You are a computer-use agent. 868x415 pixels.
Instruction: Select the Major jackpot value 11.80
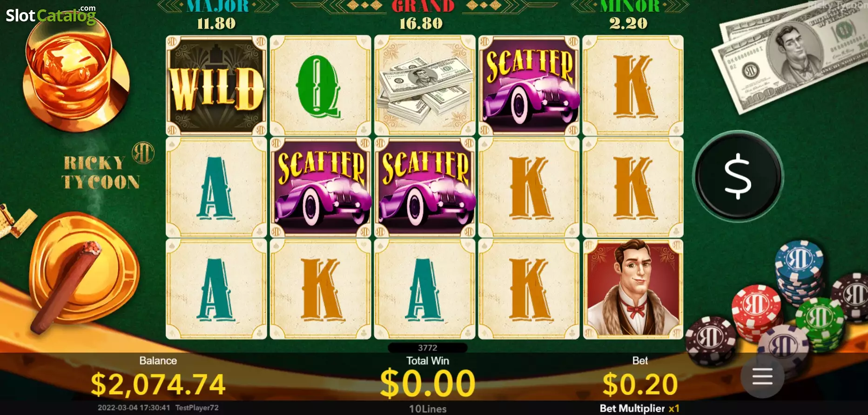(x=216, y=23)
